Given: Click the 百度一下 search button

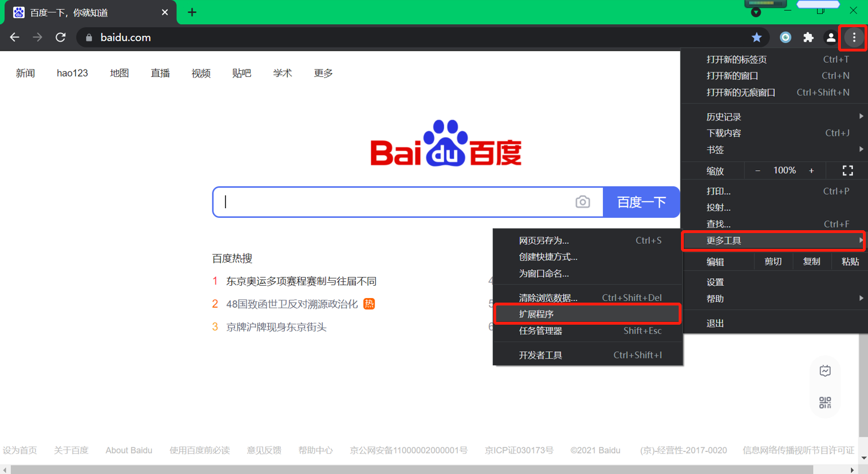Looking at the screenshot, I should [x=641, y=202].
